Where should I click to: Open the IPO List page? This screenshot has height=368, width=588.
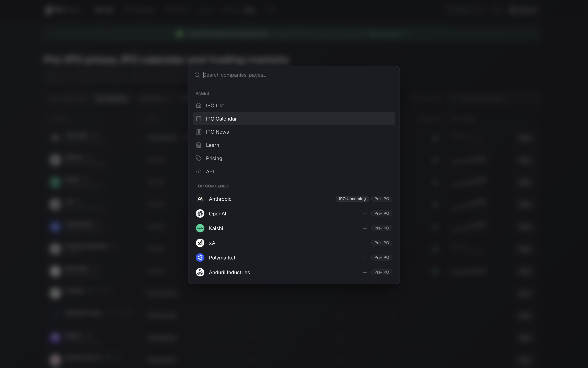point(294,105)
